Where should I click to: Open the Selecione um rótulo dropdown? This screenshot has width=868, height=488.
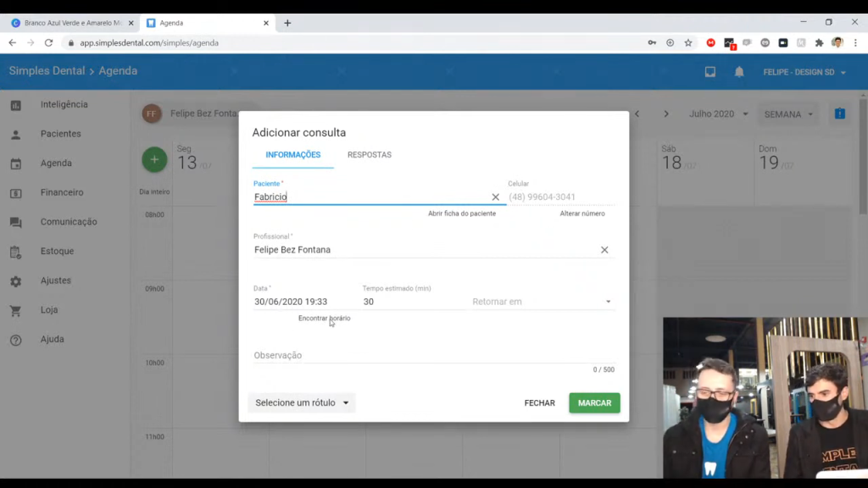tap(302, 403)
